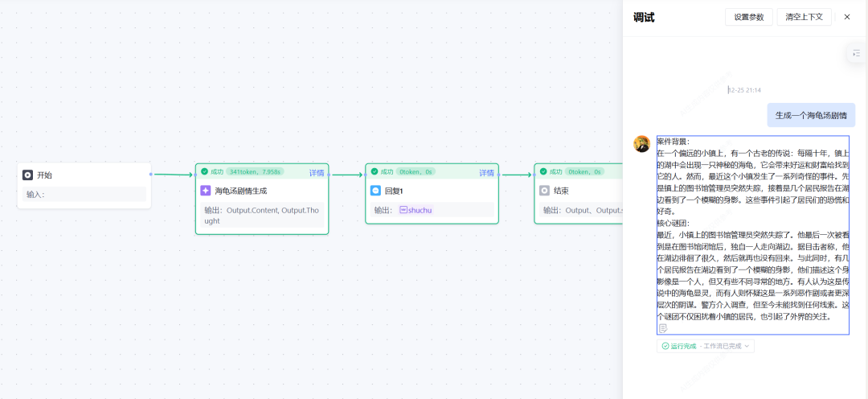The width and height of the screenshot is (868, 399).
Task: Click the 核心谜团 heading in reply
Action: click(x=674, y=223)
